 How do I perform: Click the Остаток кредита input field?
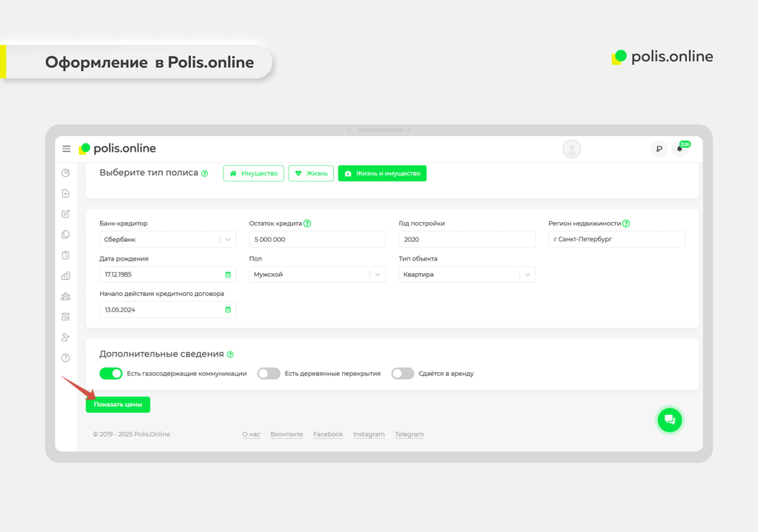click(x=317, y=240)
